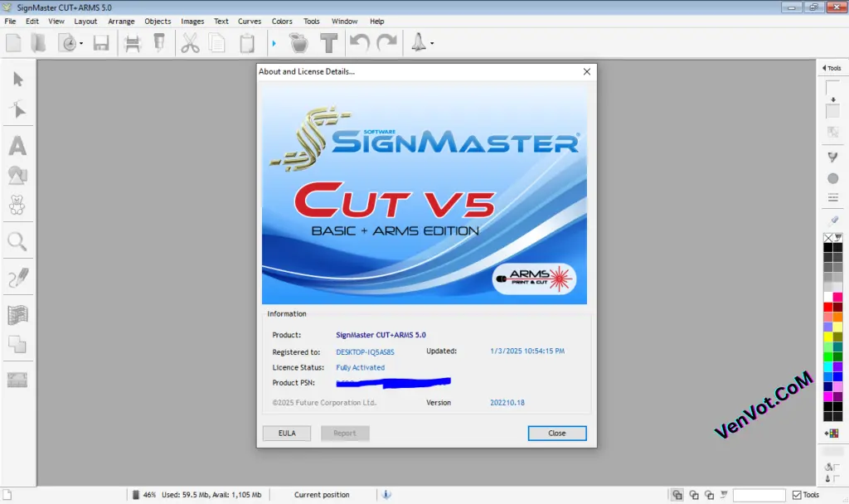Viewport: 849px width, 504px height.
Task: Click the status bar input field
Action: click(x=759, y=495)
